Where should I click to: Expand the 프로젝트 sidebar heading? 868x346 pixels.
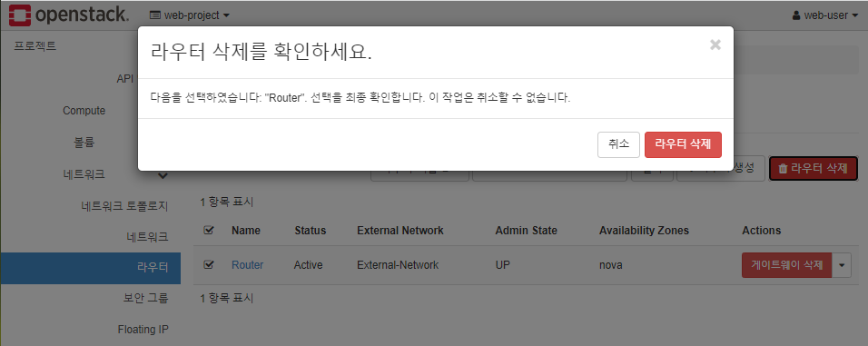pos(35,46)
